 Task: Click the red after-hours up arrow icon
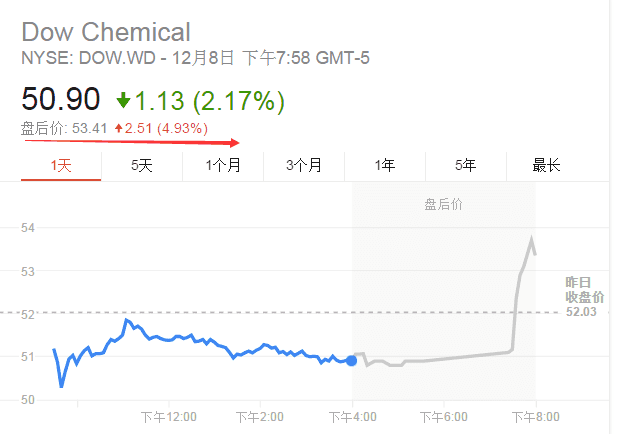[118, 128]
